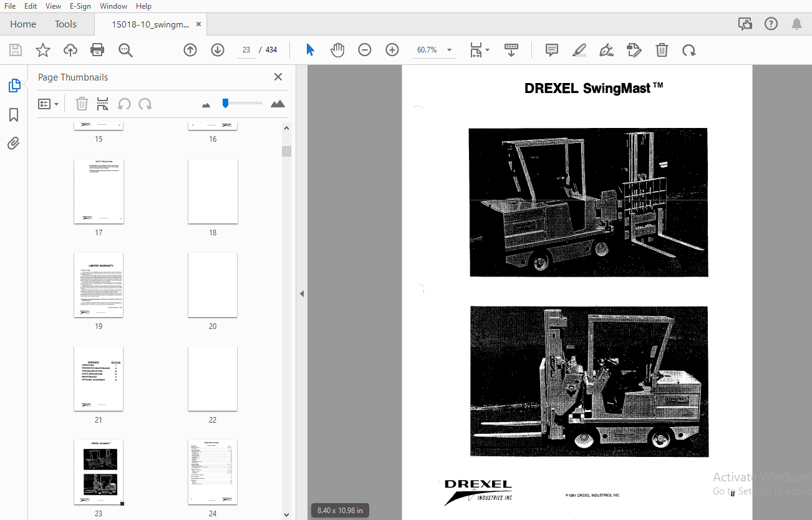Close the Page Thumbnails panel
The image size is (812, 520).
click(278, 77)
